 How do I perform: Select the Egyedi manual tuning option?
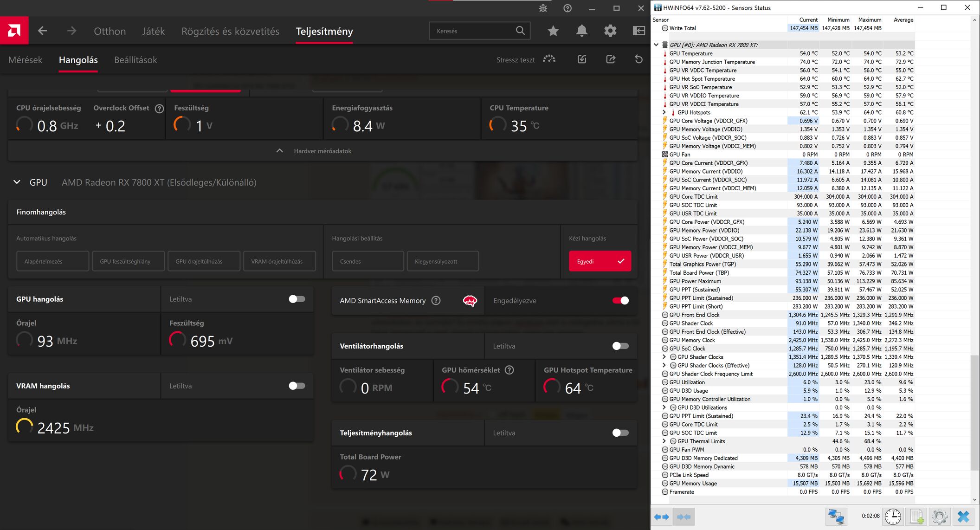[600, 261]
